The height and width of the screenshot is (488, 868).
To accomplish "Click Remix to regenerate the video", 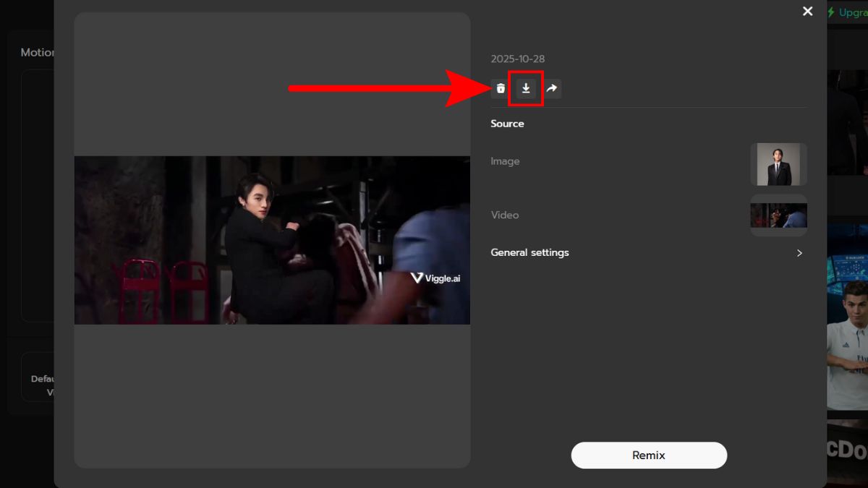I will click(x=649, y=455).
